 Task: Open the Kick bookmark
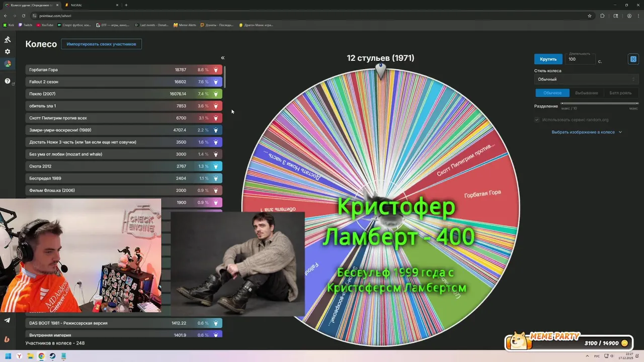[9, 25]
